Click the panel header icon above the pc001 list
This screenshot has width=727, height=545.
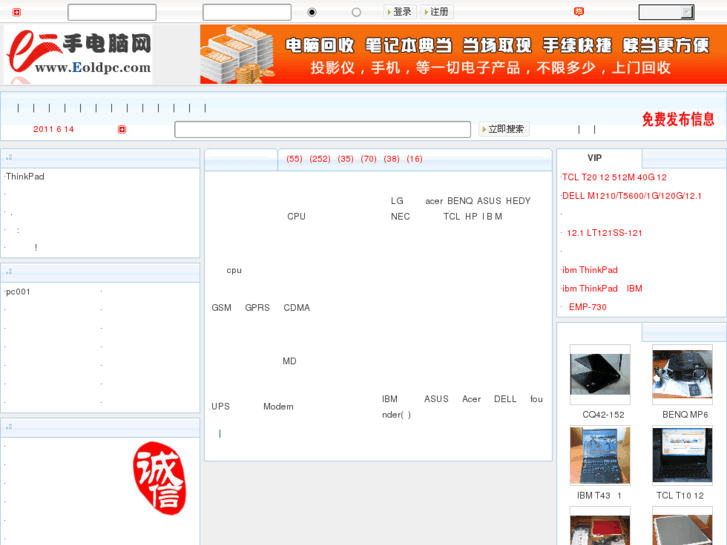[x=9, y=272]
